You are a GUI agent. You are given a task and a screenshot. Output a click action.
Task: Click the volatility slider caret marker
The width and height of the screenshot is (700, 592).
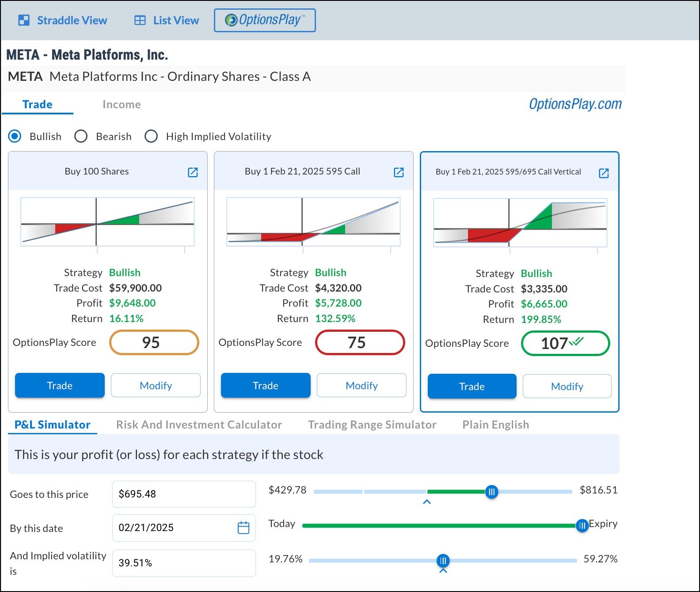(x=443, y=570)
